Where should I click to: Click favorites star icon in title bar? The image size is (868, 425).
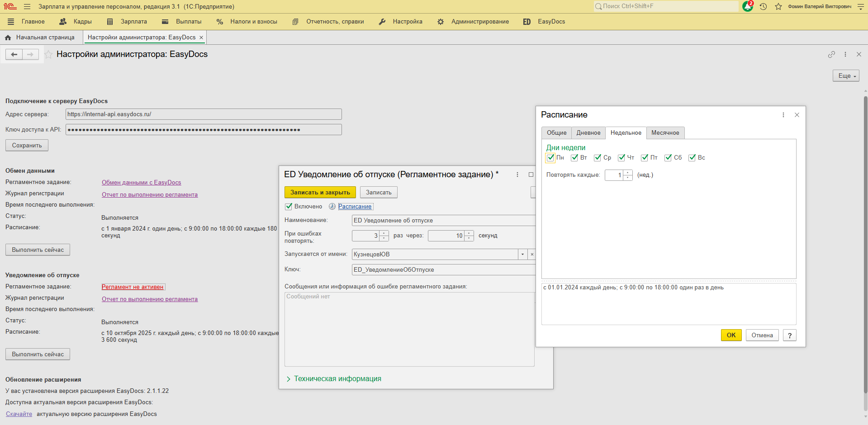point(778,7)
